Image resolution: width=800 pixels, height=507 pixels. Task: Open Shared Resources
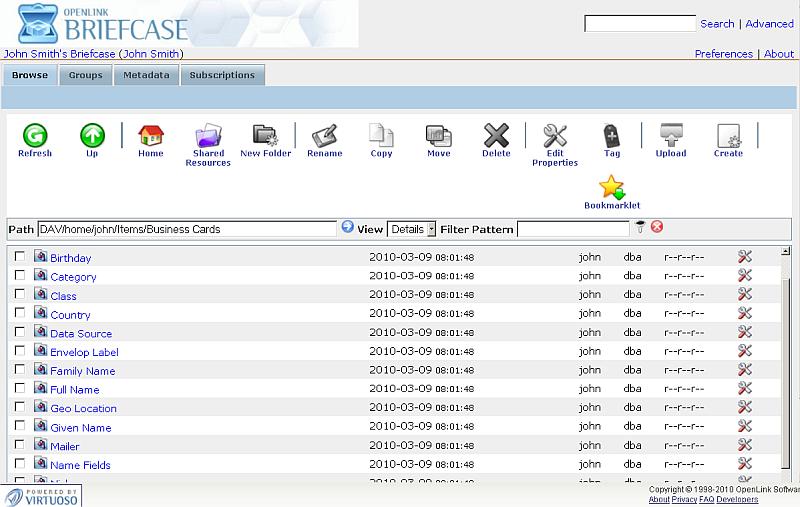click(x=208, y=136)
